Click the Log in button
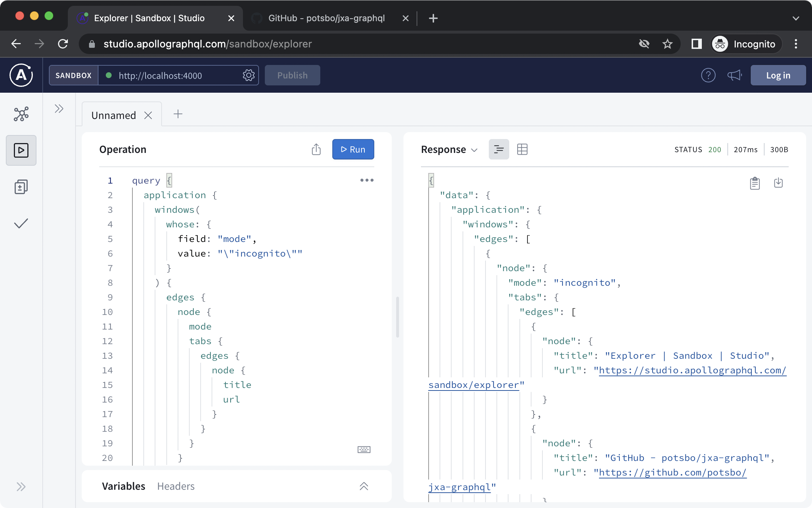Screen dimensions: 812x508 [778, 76]
